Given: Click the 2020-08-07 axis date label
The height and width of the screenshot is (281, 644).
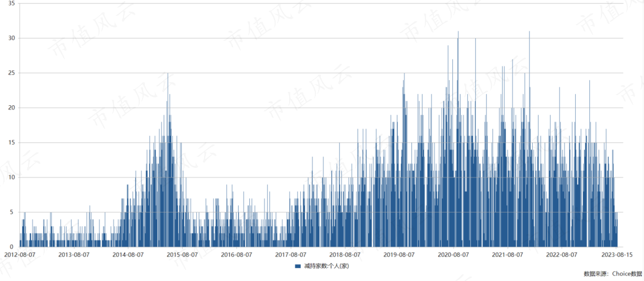Looking at the screenshot, I should pos(453,255).
